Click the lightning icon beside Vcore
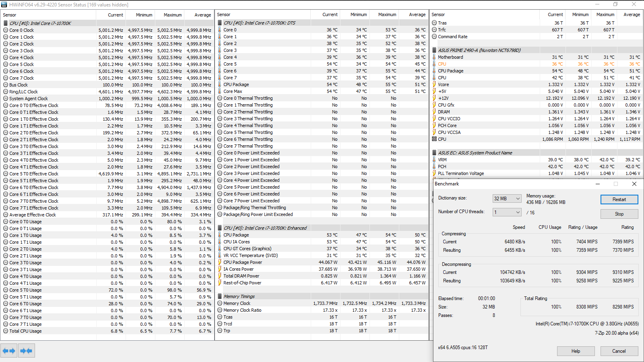Viewport: 644px width, 362px height. click(434, 84)
